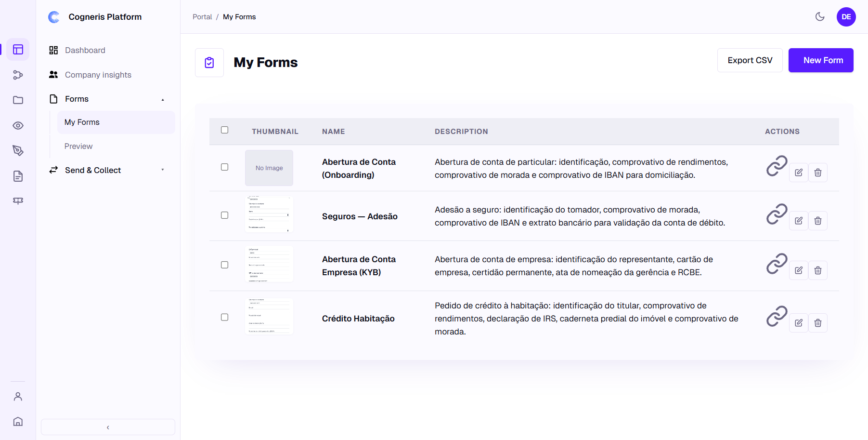Copy link for Abertura de Conta Empresa (KYB)
The image size is (868, 440).
(777, 264)
